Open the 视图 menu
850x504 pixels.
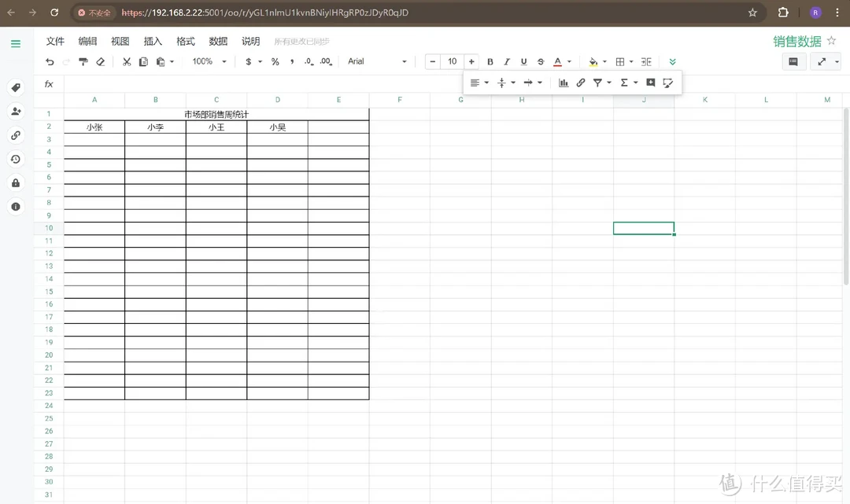(x=120, y=41)
